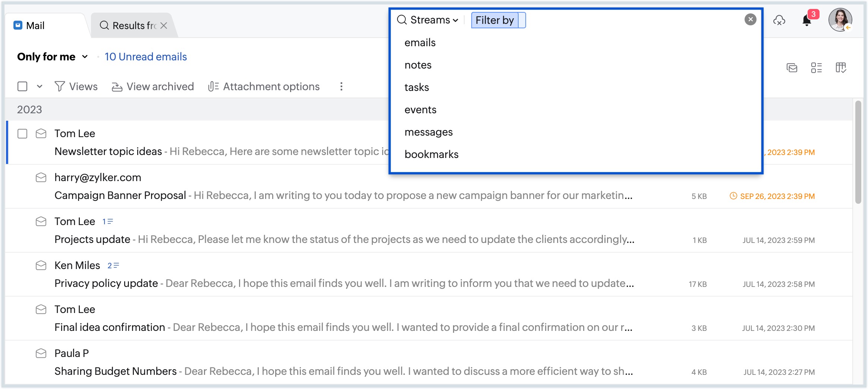Switch to conversation view icon
868x389 pixels.
click(792, 68)
